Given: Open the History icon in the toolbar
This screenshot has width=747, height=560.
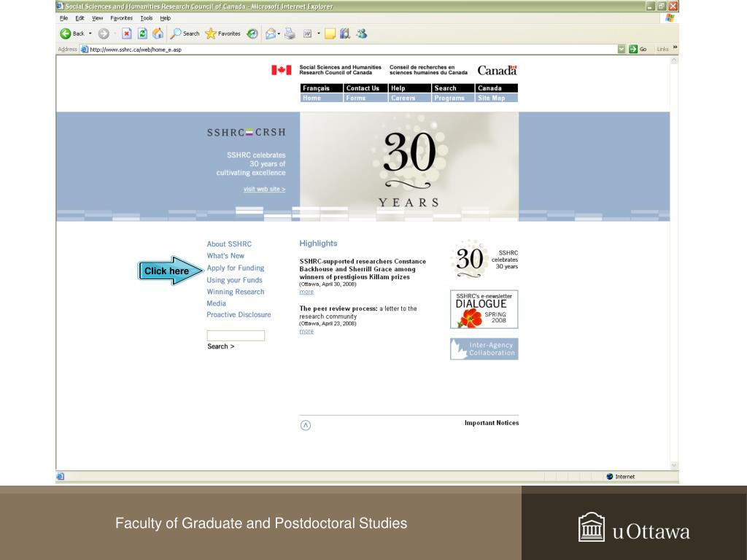Looking at the screenshot, I should (252, 34).
